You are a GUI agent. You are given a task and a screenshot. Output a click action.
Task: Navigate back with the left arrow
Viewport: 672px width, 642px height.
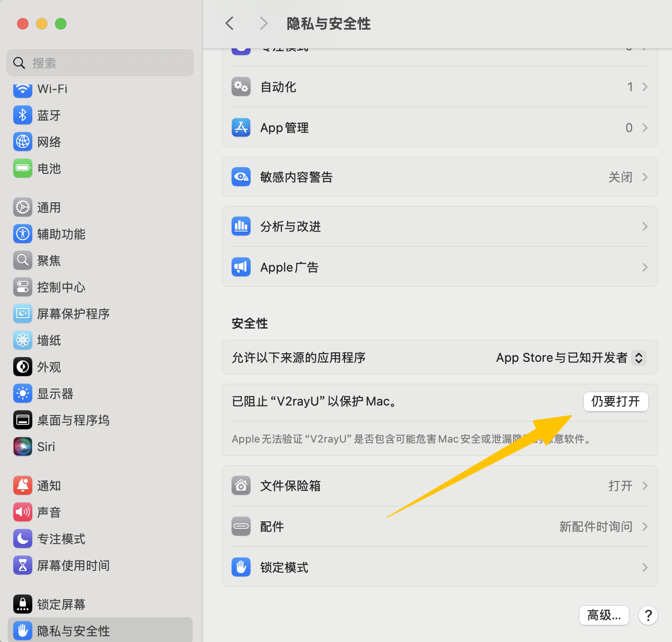pyautogui.click(x=230, y=23)
